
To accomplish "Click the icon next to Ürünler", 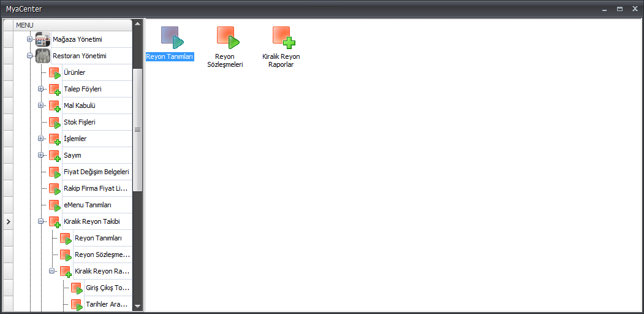I will point(55,73).
